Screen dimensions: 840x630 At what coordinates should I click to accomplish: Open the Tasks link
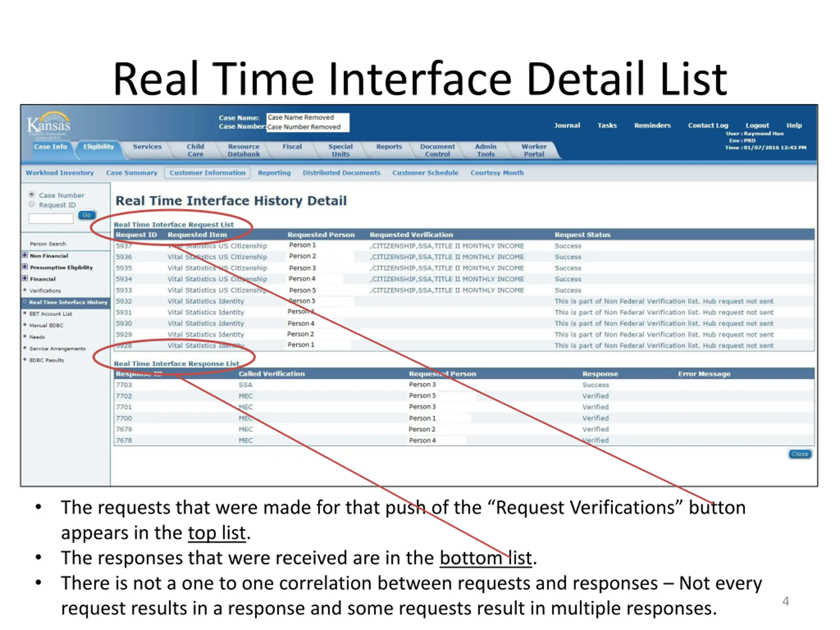[x=607, y=125]
